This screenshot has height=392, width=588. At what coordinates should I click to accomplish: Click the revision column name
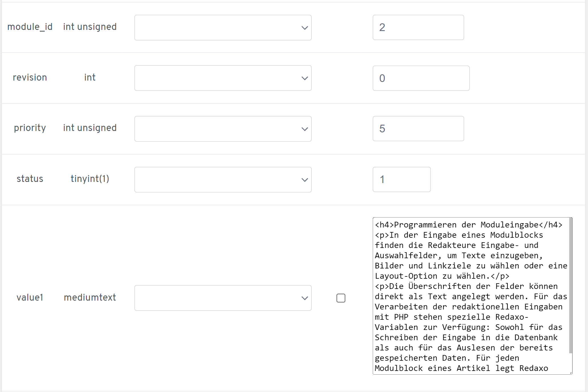pyautogui.click(x=30, y=77)
